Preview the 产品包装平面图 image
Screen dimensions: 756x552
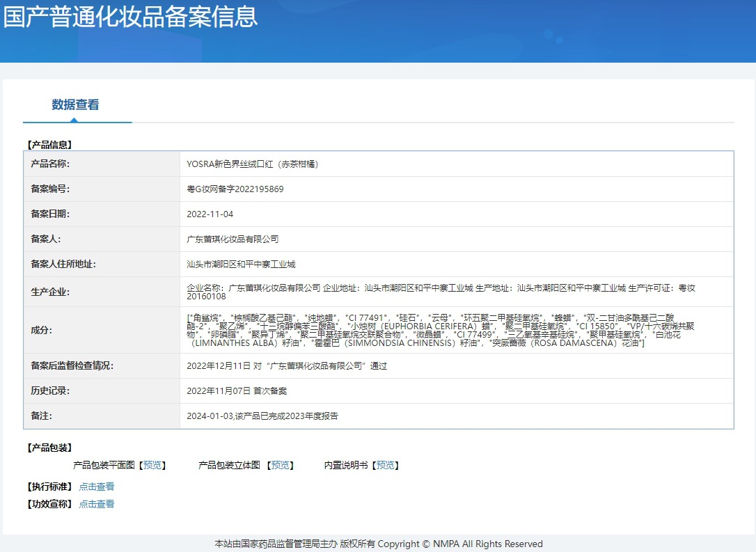pyautogui.click(x=152, y=465)
